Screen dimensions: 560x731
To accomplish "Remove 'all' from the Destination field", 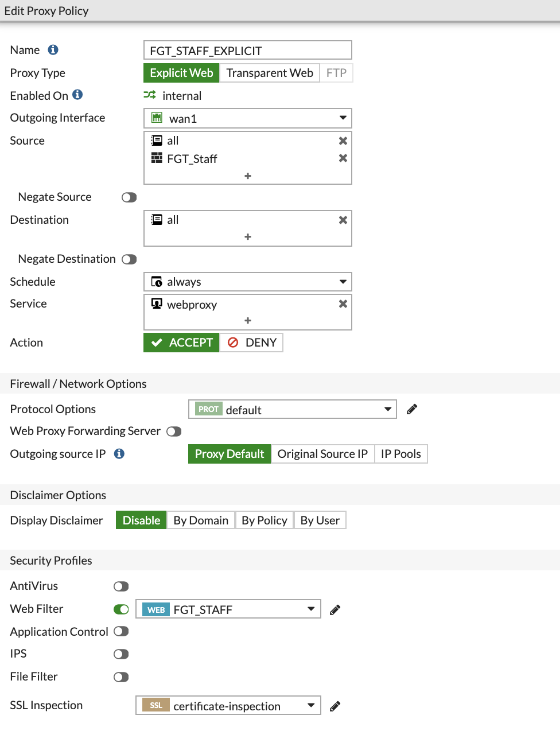I will click(x=343, y=220).
